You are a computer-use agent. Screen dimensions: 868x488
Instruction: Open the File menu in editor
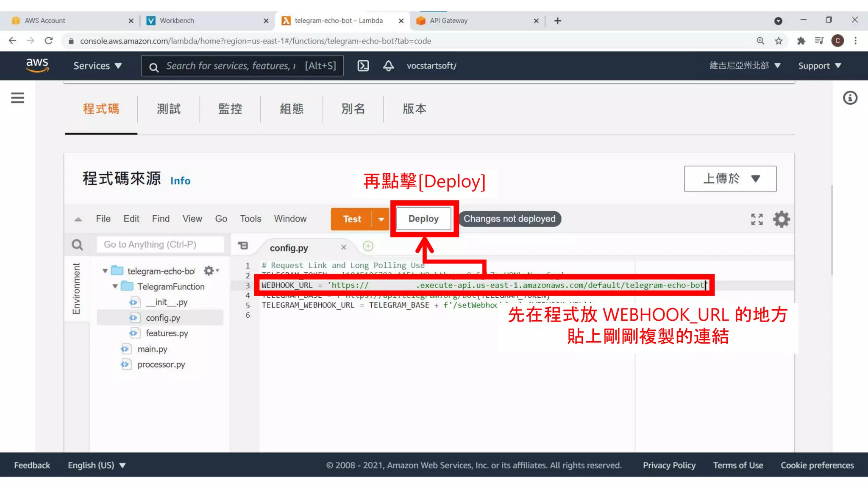[x=103, y=219]
